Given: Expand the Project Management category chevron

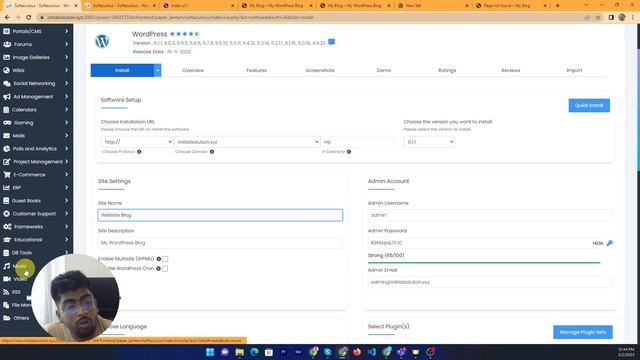Looking at the screenshot, I should (x=67, y=162).
